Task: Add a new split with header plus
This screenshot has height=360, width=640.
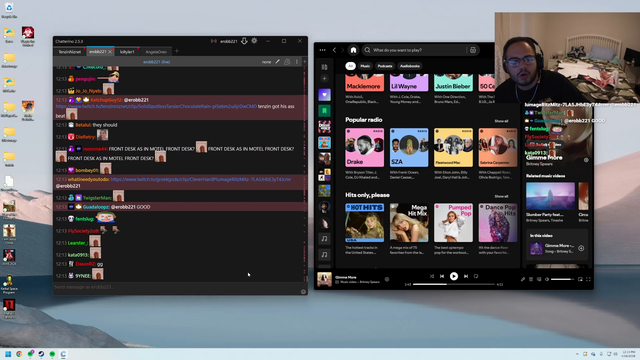Action: point(304,62)
